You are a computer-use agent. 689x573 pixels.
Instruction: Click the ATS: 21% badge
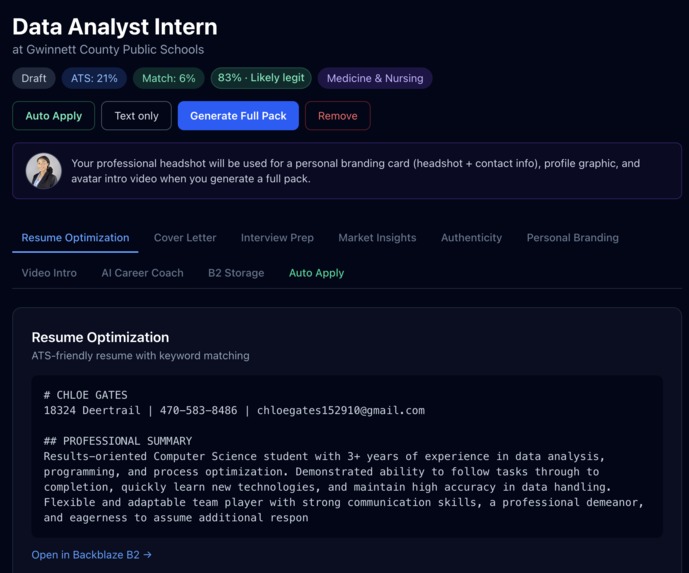[x=94, y=78]
